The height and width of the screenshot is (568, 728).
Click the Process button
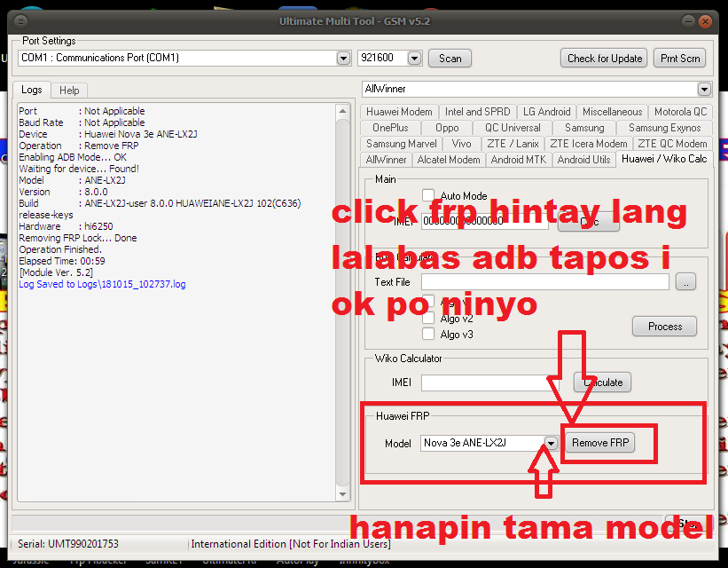coord(664,327)
